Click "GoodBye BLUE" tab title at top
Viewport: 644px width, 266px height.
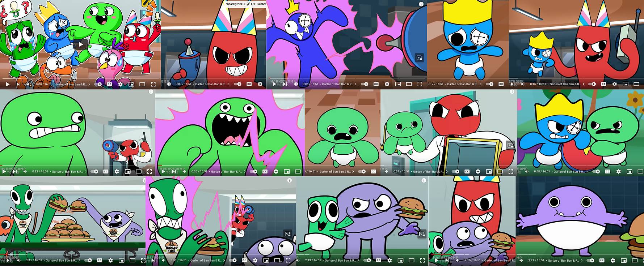point(245,4)
